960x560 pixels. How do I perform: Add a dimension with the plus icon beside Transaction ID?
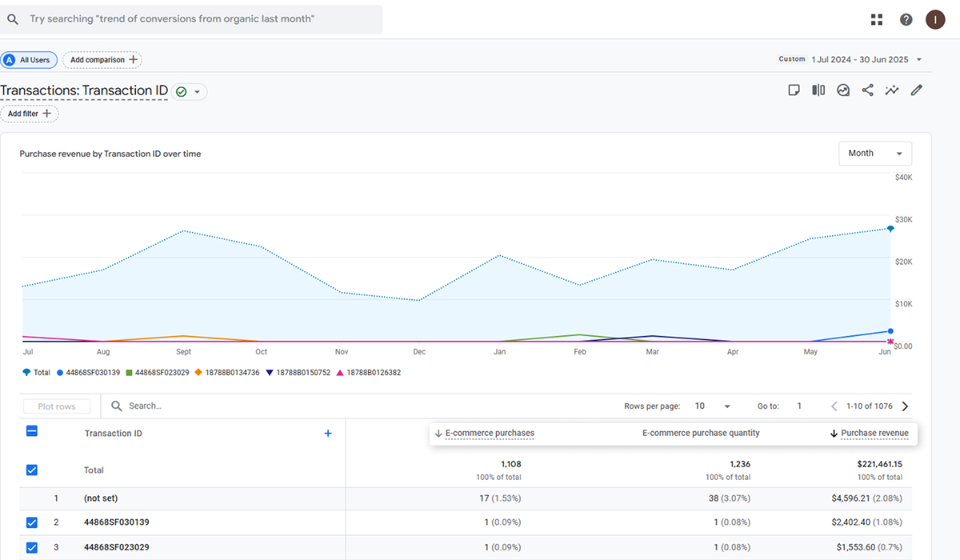(x=327, y=434)
